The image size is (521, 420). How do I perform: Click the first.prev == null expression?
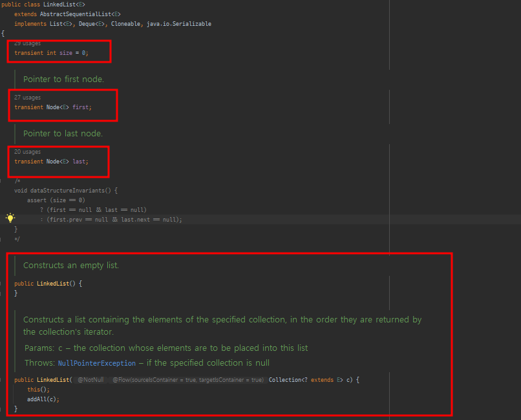[x=79, y=220]
